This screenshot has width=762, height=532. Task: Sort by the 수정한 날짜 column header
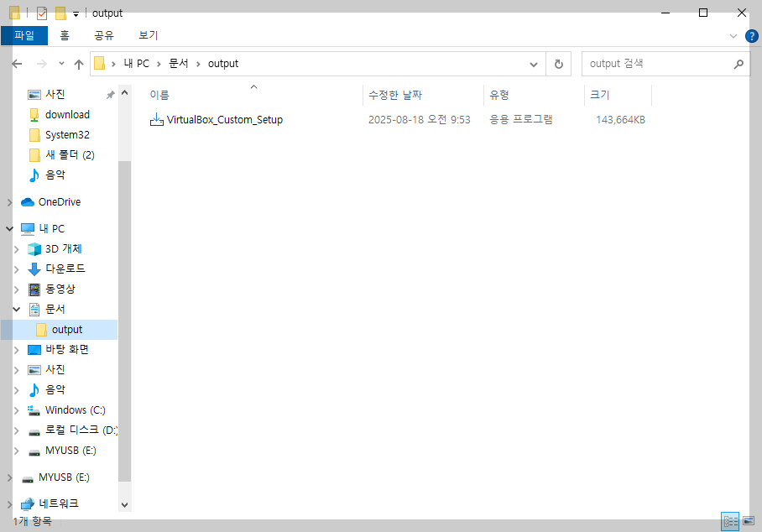coord(395,95)
